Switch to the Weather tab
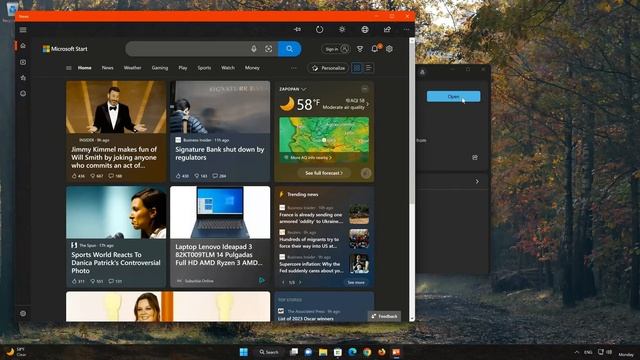Image resolution: width=640 pixels, height=360 pixels. [x=132, y=68]
